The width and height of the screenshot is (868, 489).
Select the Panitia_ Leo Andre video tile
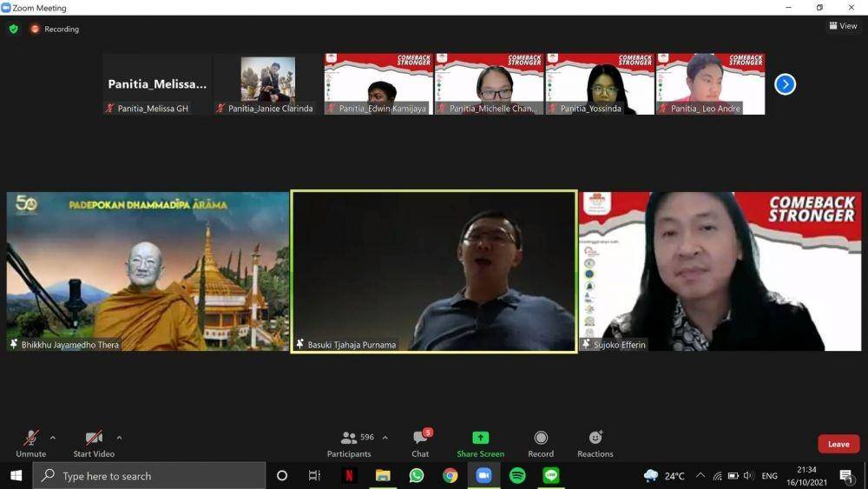click(711, 84)
